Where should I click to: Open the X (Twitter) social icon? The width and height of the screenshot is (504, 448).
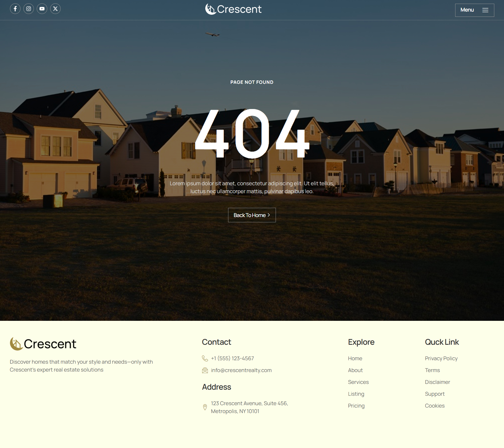click(55, 9)
